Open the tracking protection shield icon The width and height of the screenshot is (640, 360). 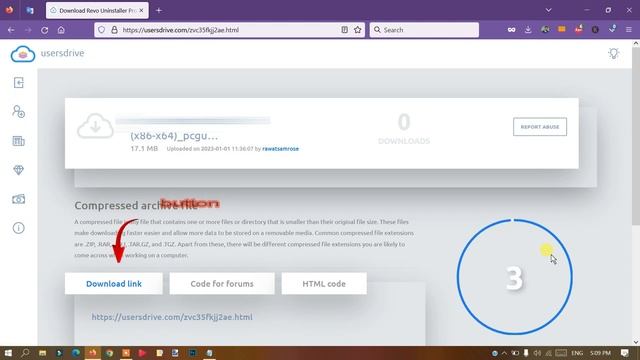[102, 30]
